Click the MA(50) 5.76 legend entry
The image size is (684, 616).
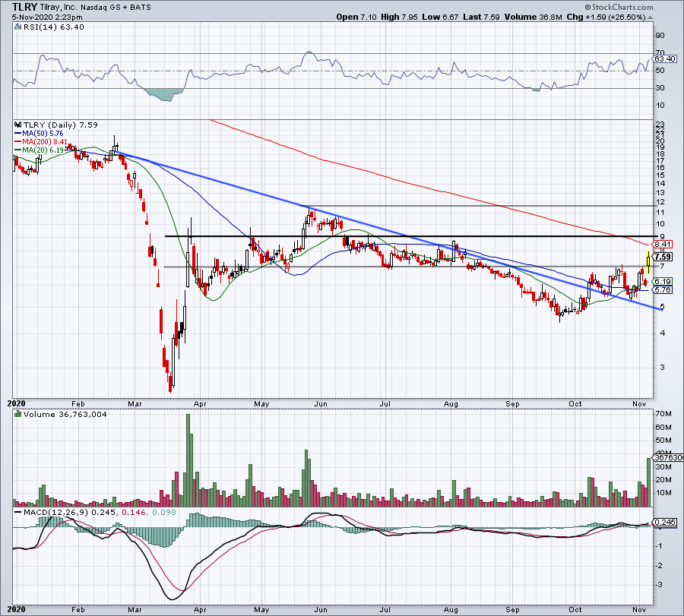[40, 134]
